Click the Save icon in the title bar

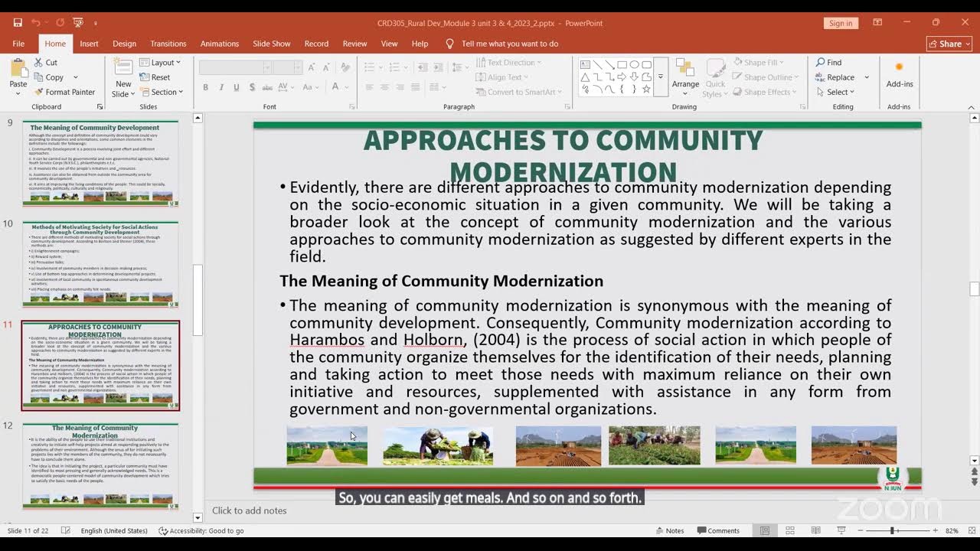(18, 23)
